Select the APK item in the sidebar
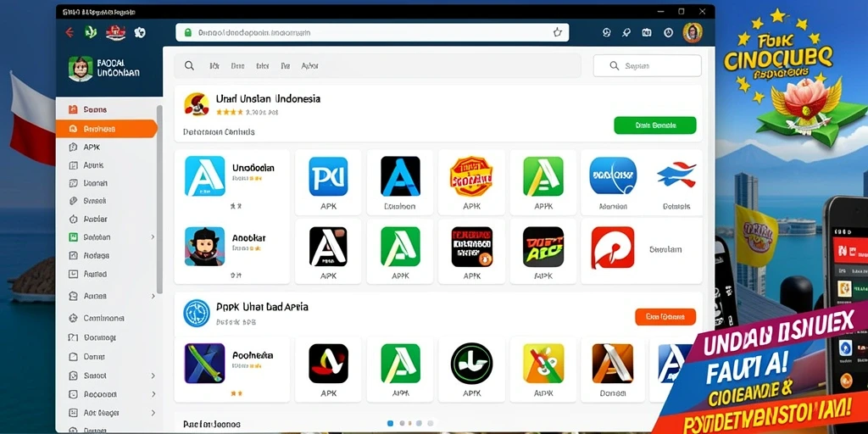Screen dimensions: 868x434 [92, 147]
